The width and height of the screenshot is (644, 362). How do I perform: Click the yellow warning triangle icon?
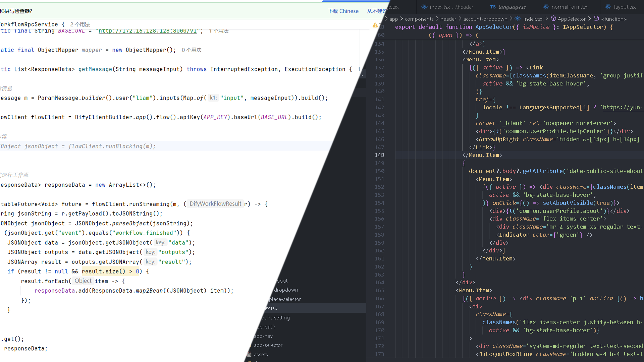[x=375, y=25]
